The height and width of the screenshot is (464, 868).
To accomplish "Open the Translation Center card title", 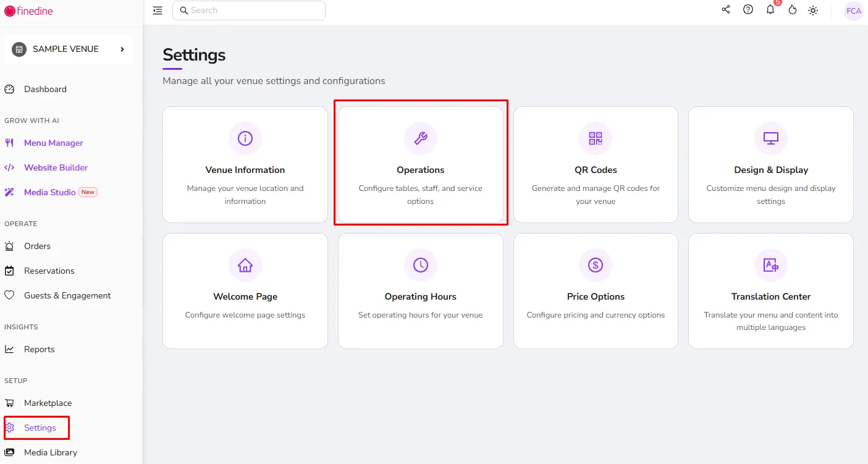I will point(771,297).
